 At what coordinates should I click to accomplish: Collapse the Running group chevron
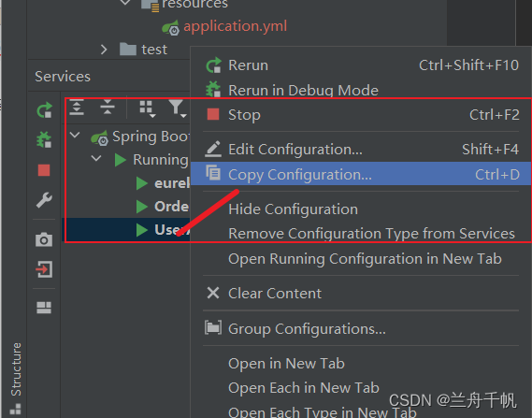[96, 158]
